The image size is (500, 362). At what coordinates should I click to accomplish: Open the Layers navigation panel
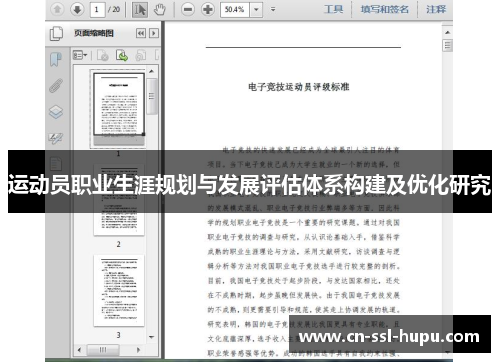click(56, 112)
